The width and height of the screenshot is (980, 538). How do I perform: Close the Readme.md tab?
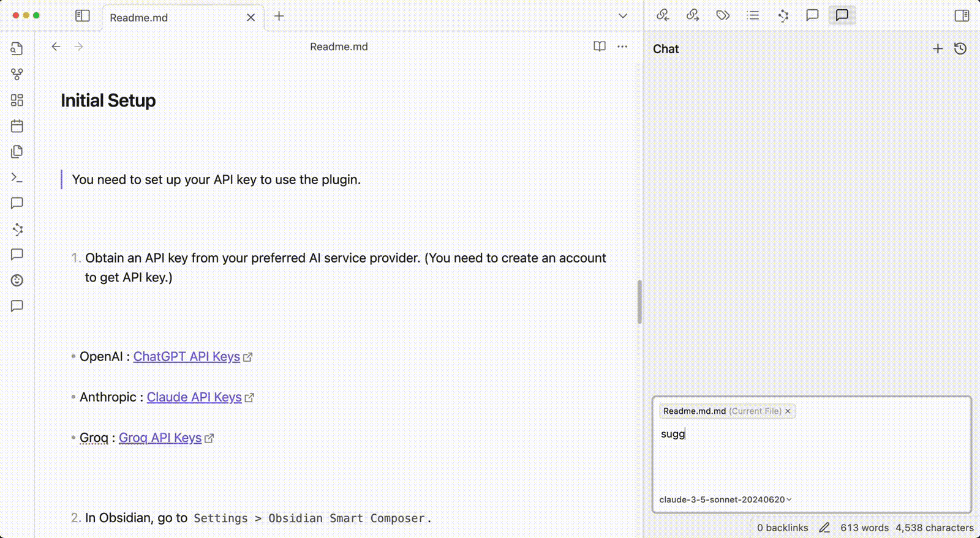(251, 18)
